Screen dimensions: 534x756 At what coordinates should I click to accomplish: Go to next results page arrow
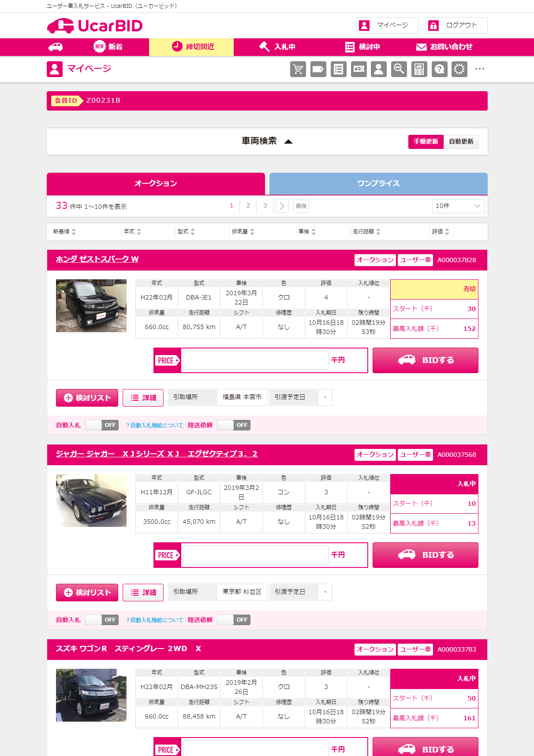(282, 206)
